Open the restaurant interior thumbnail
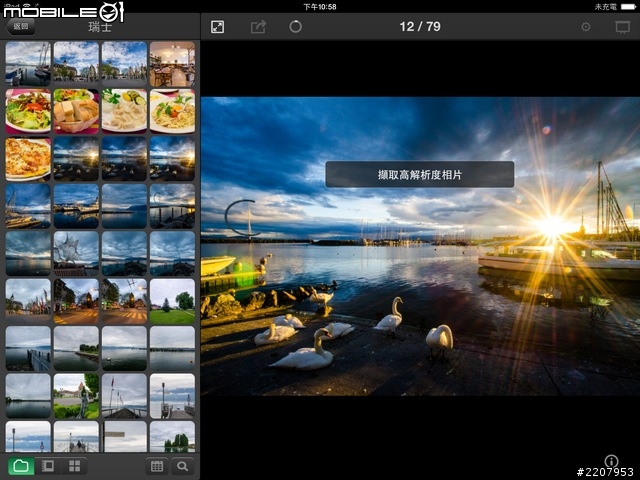Screen dimensions: 640x480 tap(172, 63)
